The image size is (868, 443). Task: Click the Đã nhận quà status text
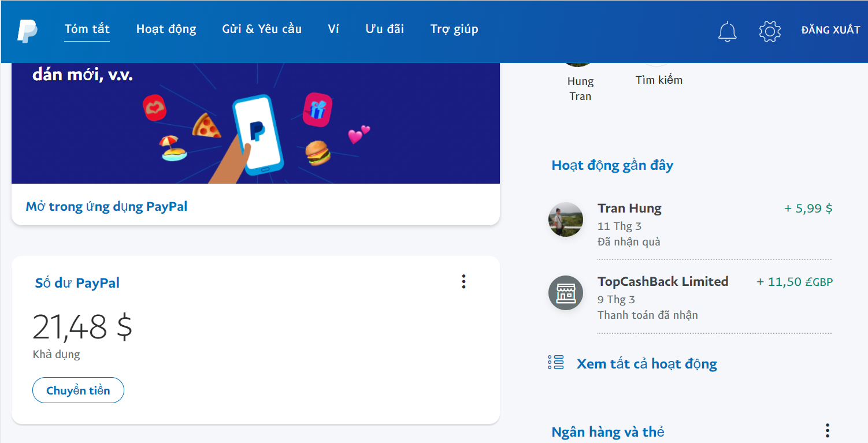click(x=629, y=242)
